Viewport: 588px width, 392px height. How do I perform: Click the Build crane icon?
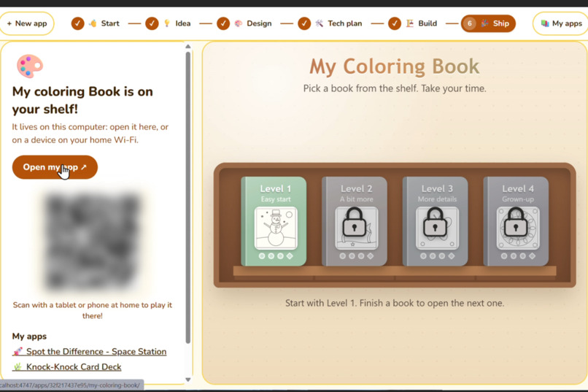(x=410, y=23)
